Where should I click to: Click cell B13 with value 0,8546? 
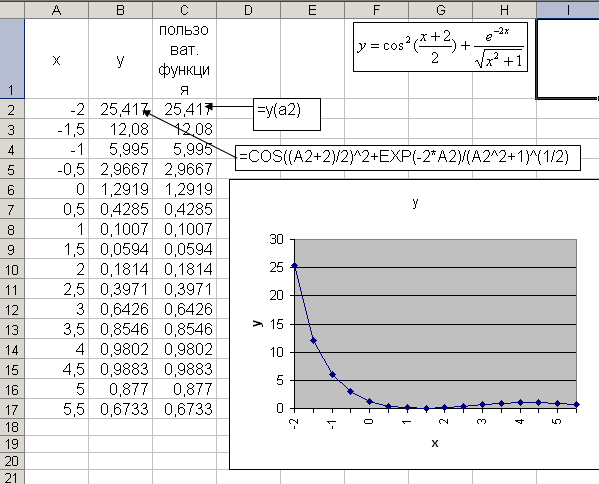coord(120,329)
